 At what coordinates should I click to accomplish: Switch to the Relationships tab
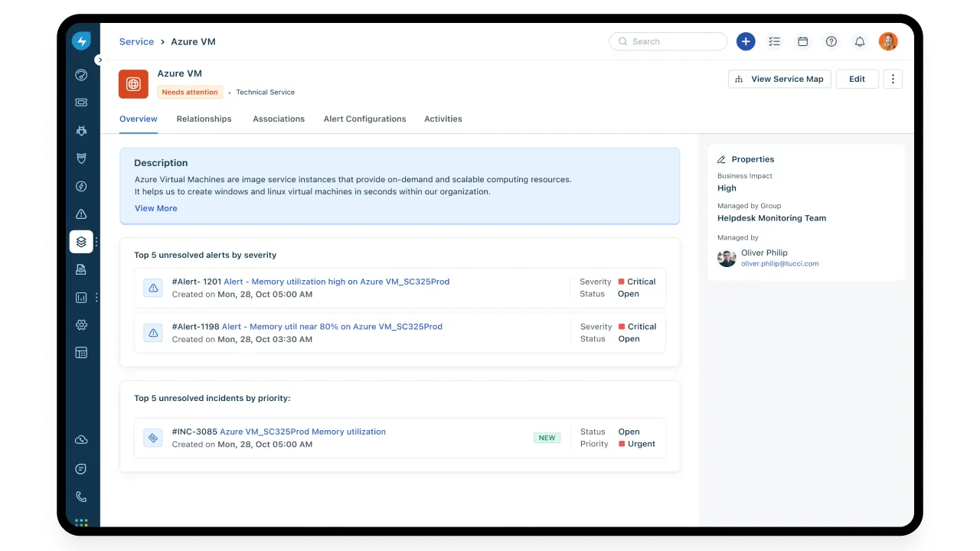[x=204, y=119]
